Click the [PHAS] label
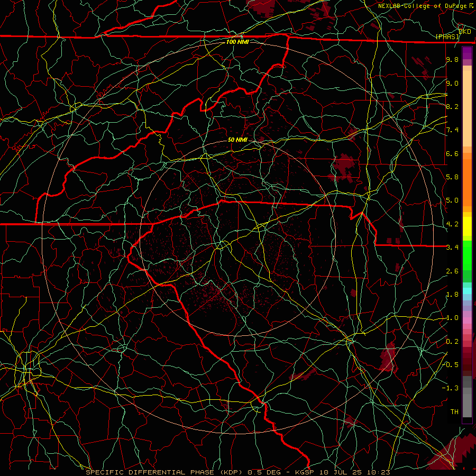 447,37
